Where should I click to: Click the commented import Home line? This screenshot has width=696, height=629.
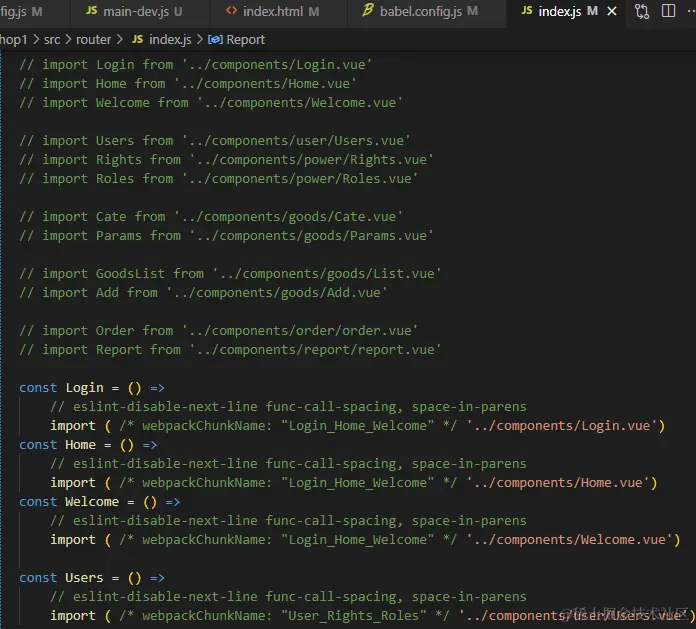[x=188, y=84]
